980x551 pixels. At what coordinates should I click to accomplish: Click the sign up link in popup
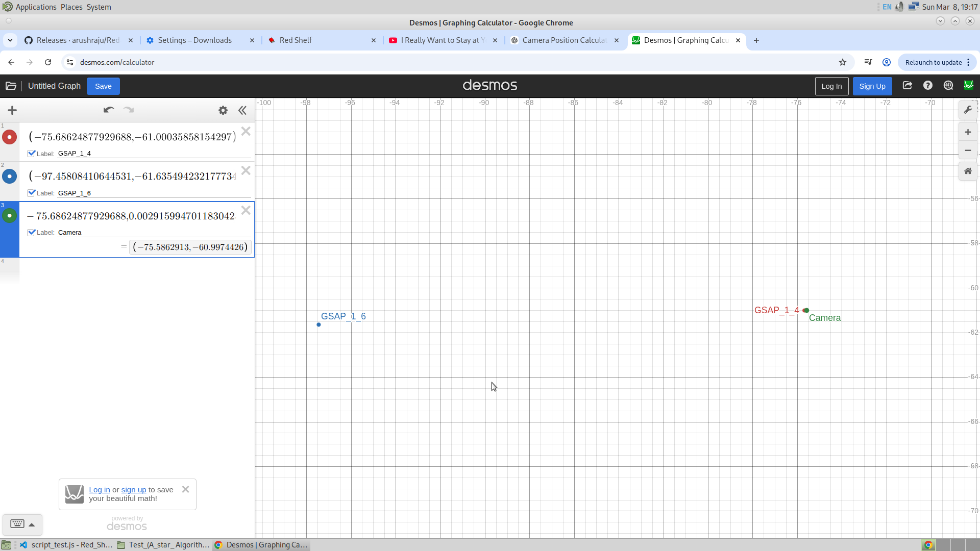pyautogui.click(x=133, y=490)
